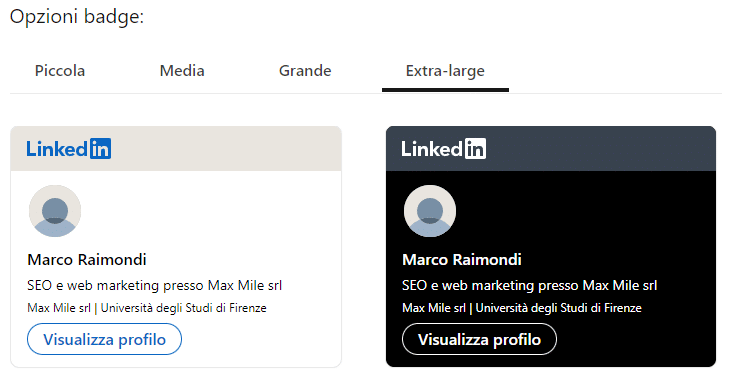This screenshot has height=382, width=730.
Task: Select the light theme badge card
Action: coord(176,247)
